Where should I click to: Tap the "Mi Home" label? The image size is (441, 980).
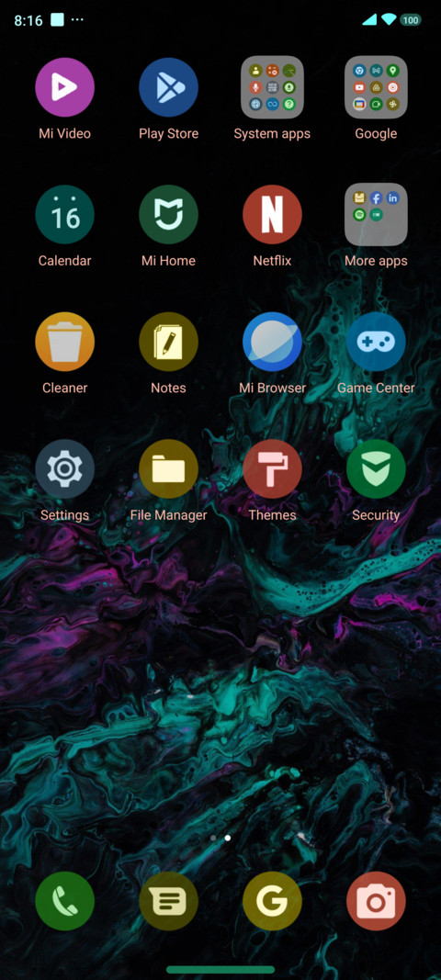168,261
